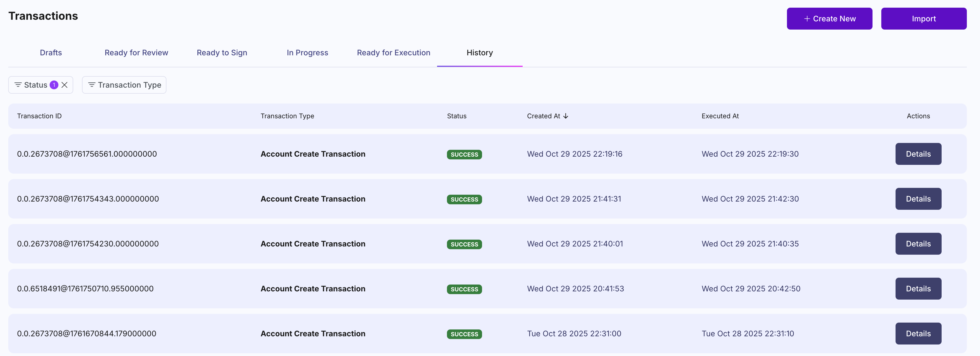
Task: Click the Status filter count badge
Action: click(x=54, y=85)
